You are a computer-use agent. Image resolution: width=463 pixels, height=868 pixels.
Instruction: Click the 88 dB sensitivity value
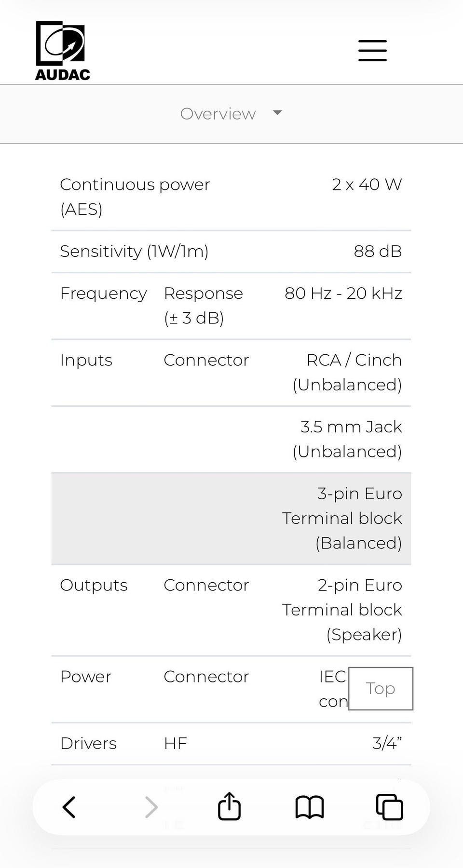click(x=378, y=251)
